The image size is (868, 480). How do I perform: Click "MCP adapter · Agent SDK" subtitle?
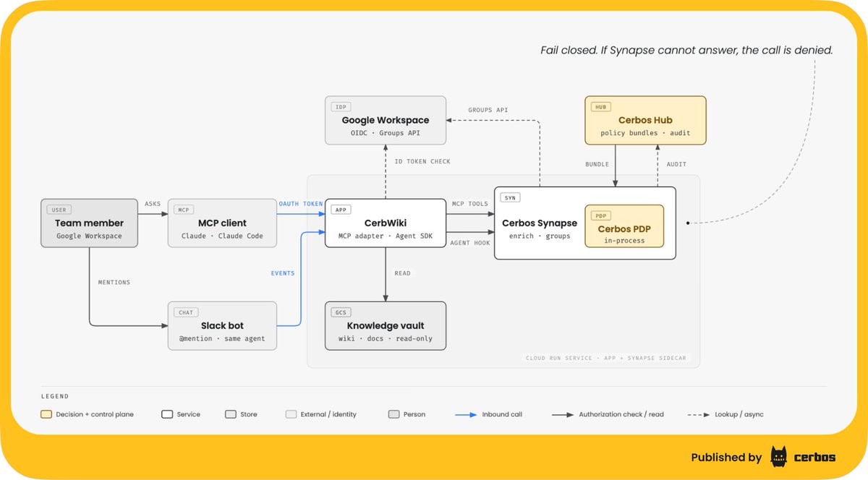(x=385, y=236)
